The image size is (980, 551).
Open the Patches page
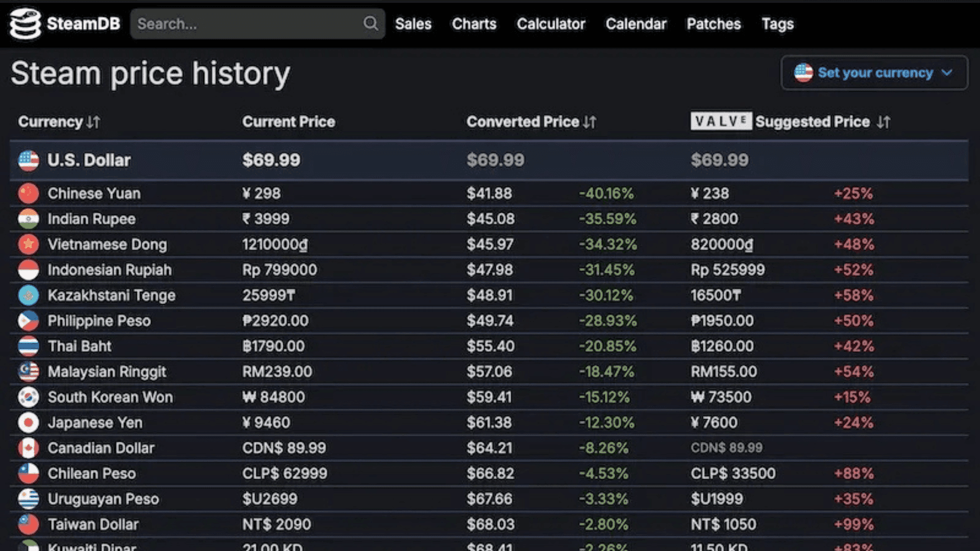pos(714,23)
